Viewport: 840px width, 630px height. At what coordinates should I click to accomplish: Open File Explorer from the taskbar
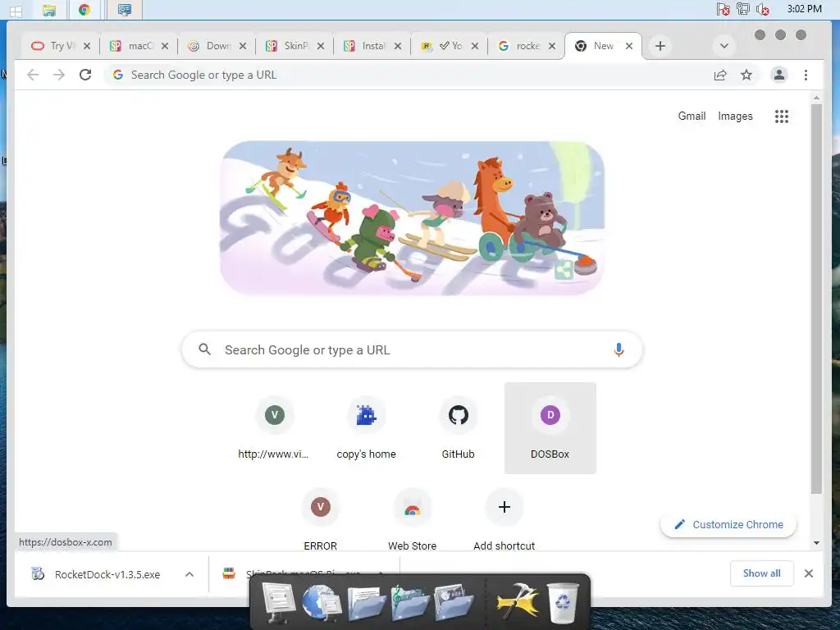[x=48, y=10]
